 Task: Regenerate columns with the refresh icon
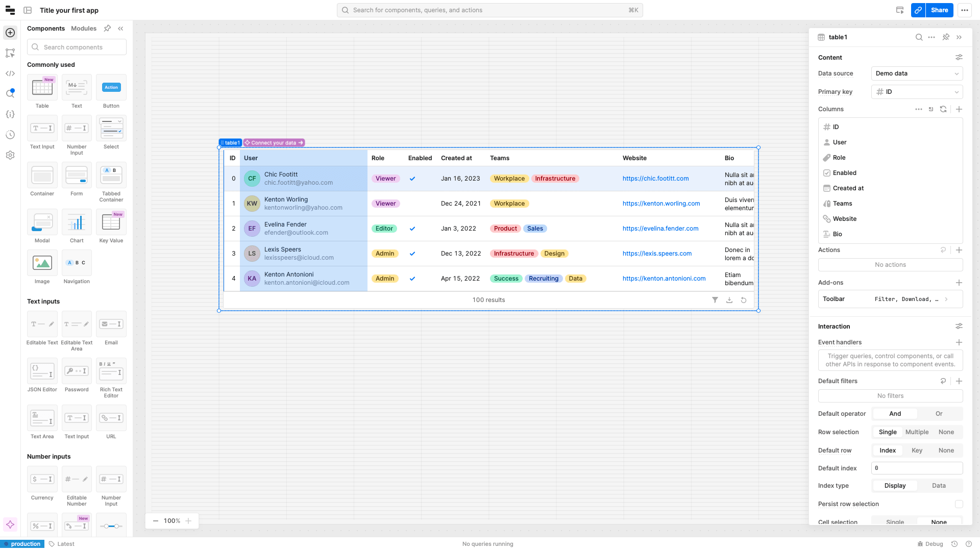pos(943,109)
